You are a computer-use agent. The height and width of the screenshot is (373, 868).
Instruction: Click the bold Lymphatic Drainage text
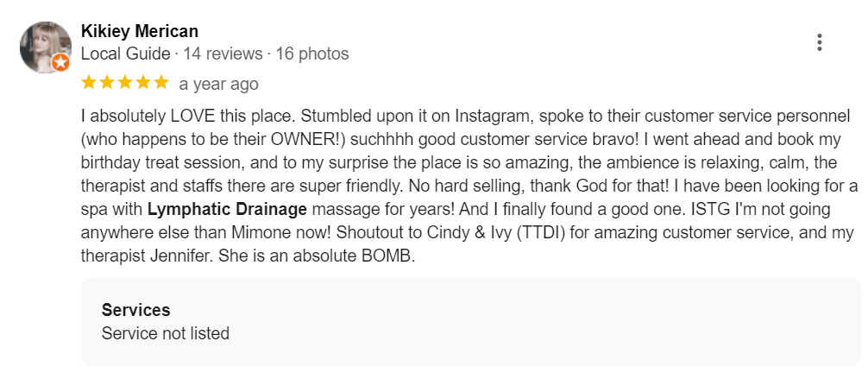pos(228,208)
